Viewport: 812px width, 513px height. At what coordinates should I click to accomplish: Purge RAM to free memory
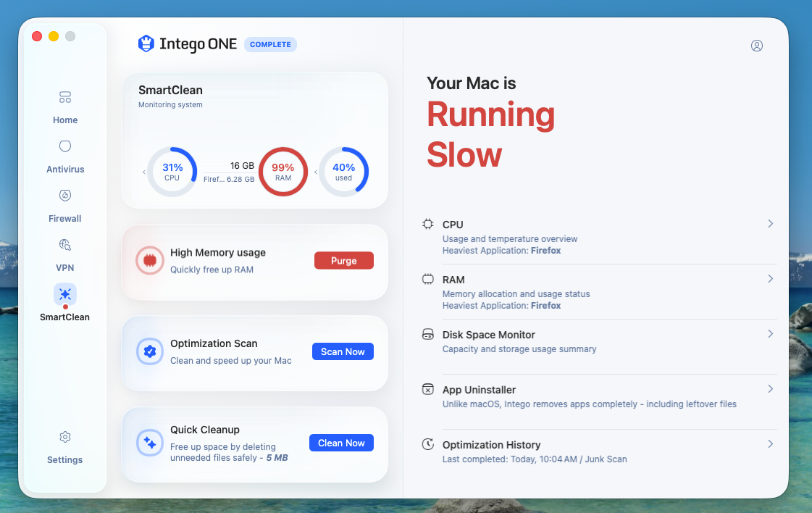344,261
